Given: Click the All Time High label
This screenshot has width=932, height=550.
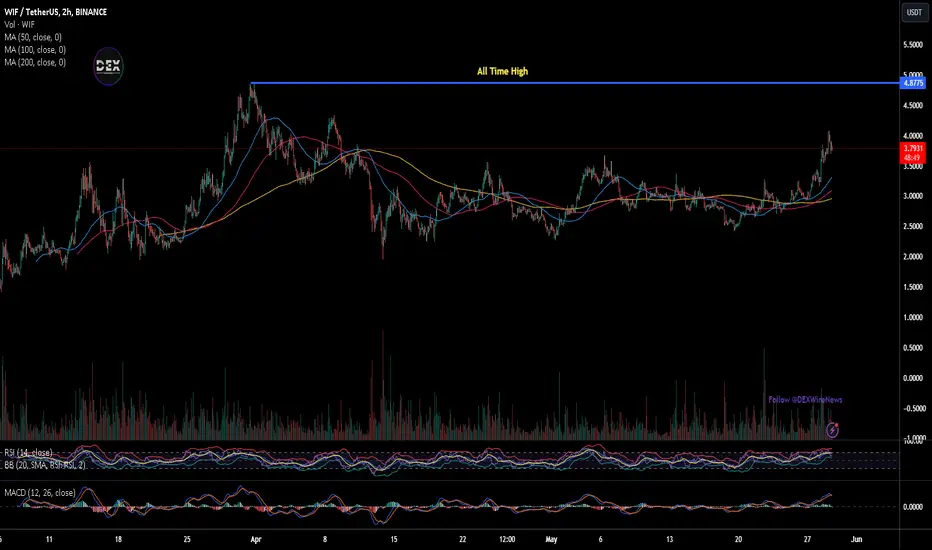Looking at the screenshot, I should (502, 71).
